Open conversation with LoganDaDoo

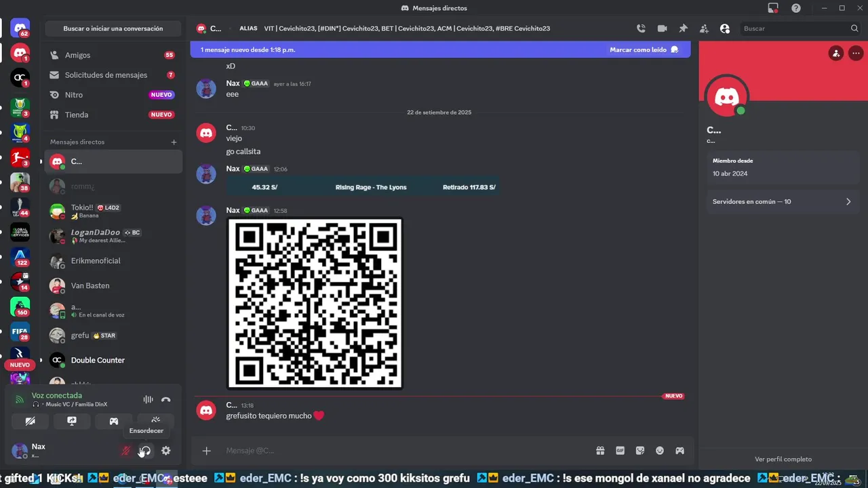point(113,236)
